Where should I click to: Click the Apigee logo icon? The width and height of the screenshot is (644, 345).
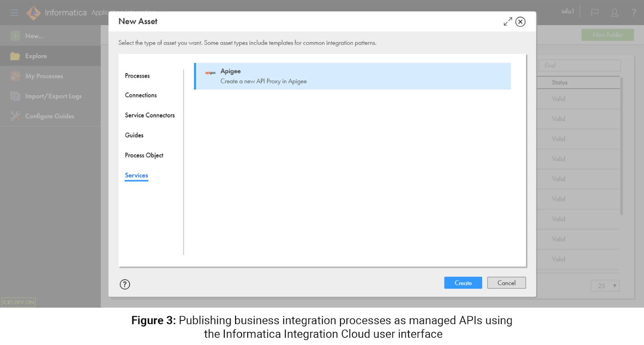tap(210, 73)
